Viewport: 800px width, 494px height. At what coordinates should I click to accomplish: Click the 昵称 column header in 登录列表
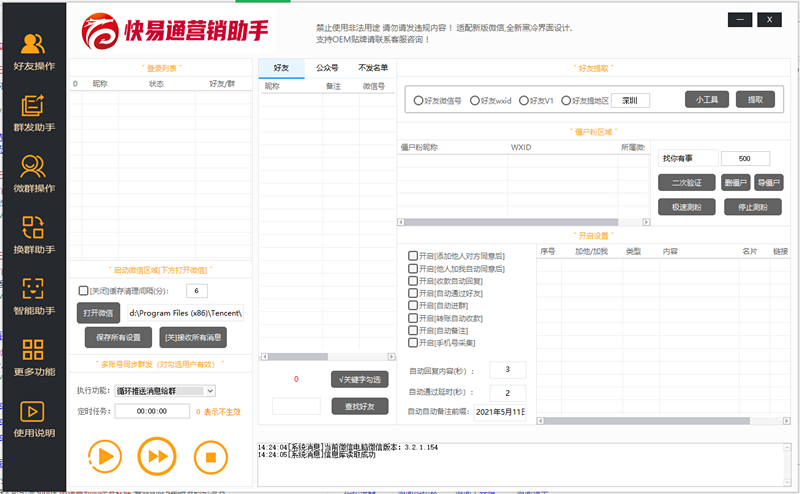pos(100,84)
